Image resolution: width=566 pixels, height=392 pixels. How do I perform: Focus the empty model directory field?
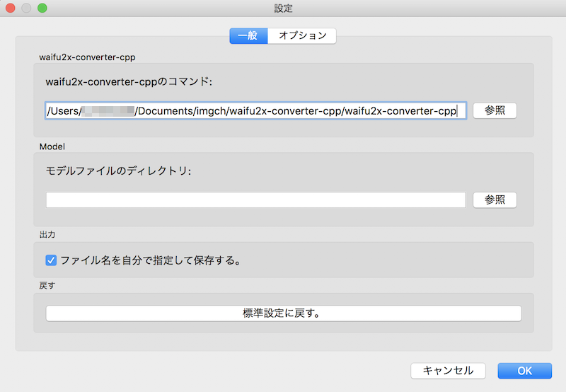tap(255, 200)
